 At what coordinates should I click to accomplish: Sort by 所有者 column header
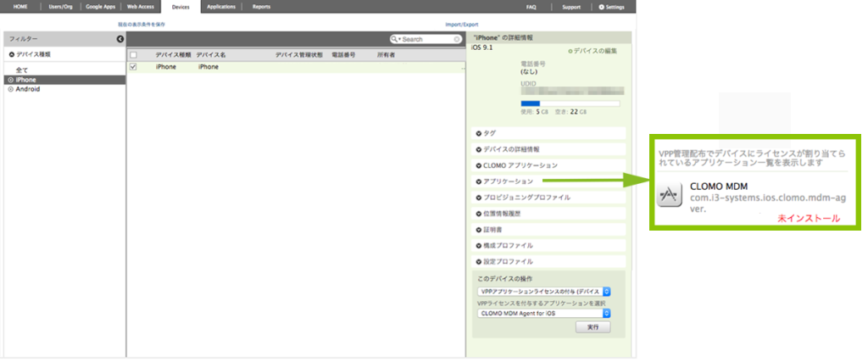coord(386,55)
